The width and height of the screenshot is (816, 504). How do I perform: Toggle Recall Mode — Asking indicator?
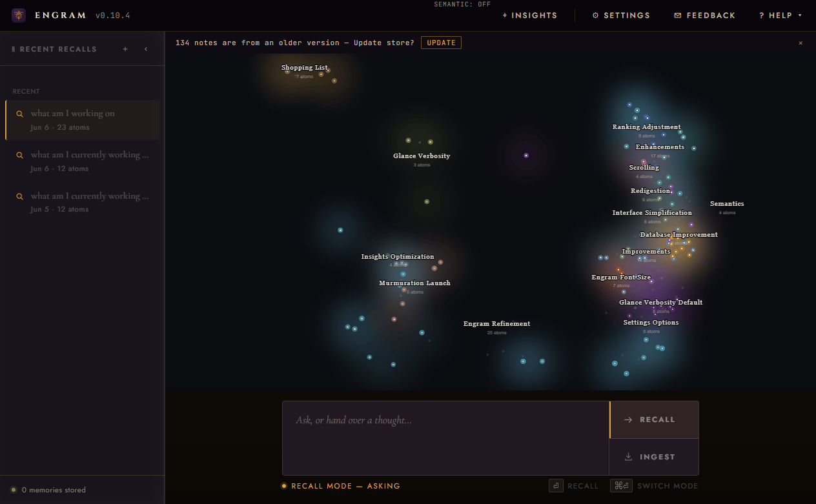click(340, 486)
